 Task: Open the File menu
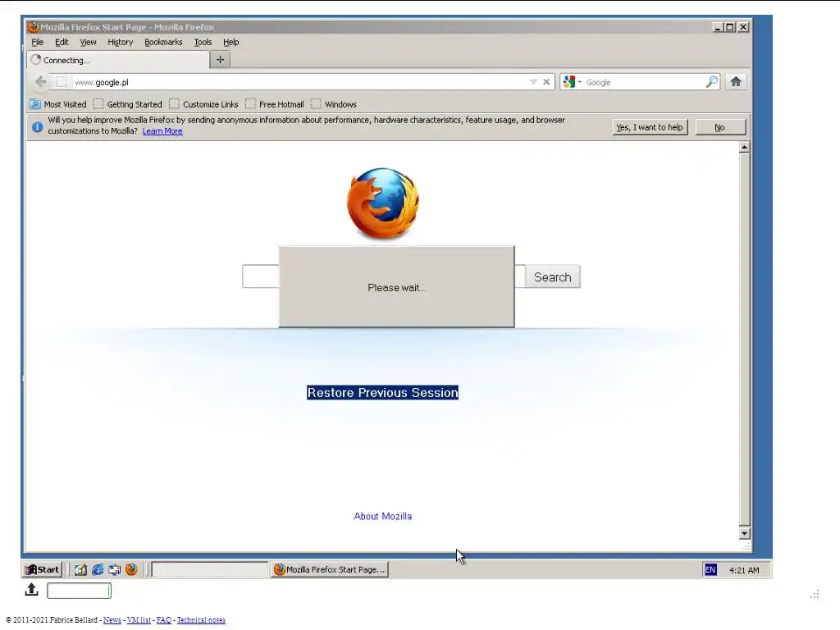coord(38,42)
